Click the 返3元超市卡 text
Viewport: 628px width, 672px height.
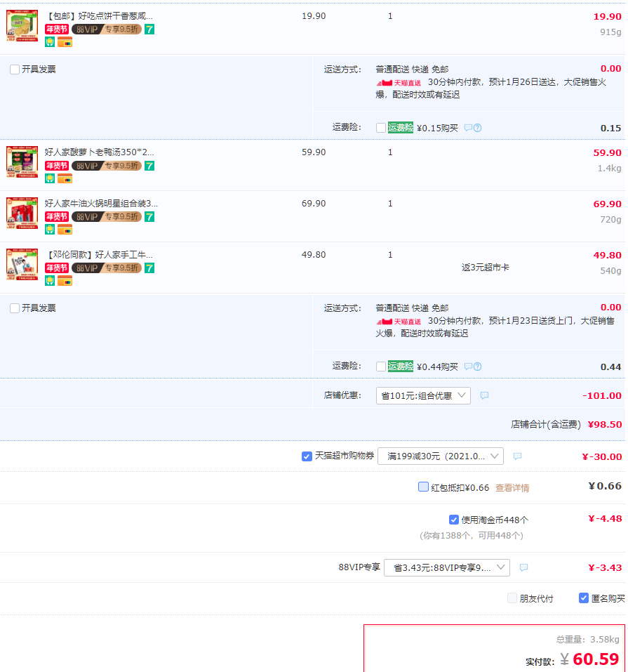tap(486, 268)
